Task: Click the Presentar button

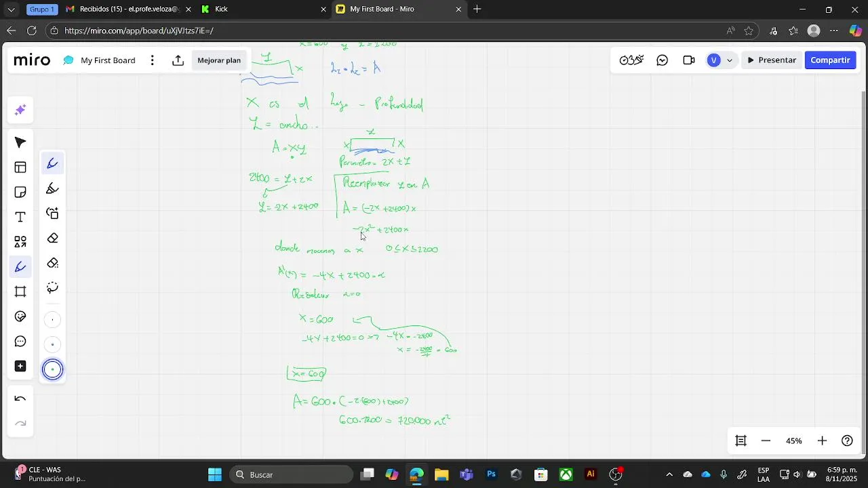Action: (x=772, y=60)
